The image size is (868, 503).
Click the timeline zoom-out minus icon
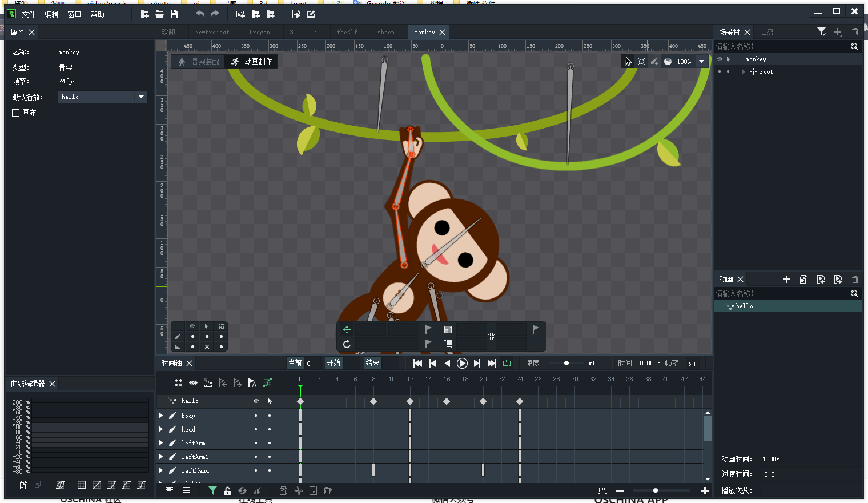click(x=620, y=490)
